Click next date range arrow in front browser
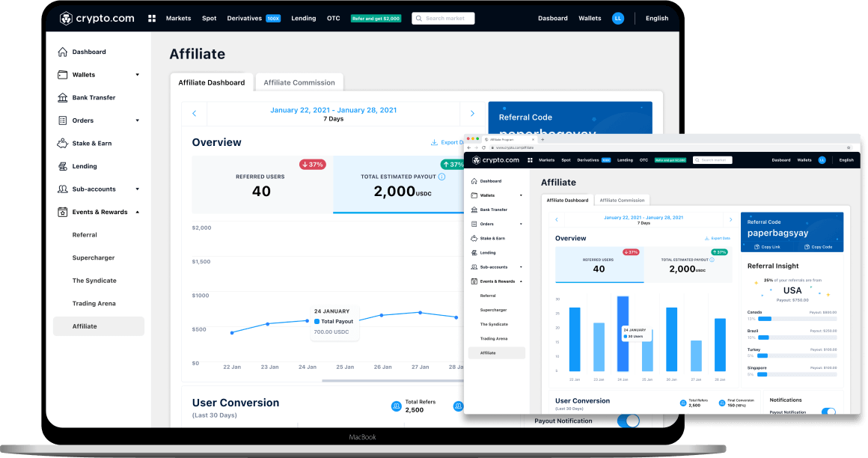868x458 pixels. pos(731,220)
